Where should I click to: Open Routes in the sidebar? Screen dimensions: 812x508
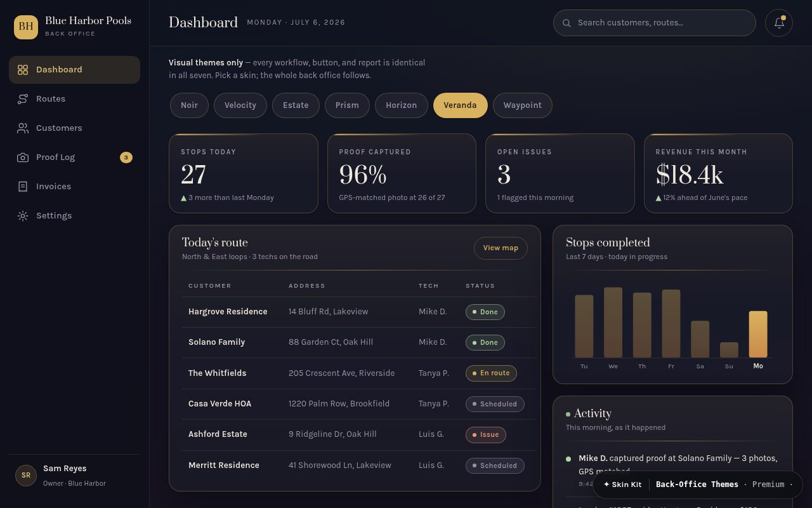point(74,99)
